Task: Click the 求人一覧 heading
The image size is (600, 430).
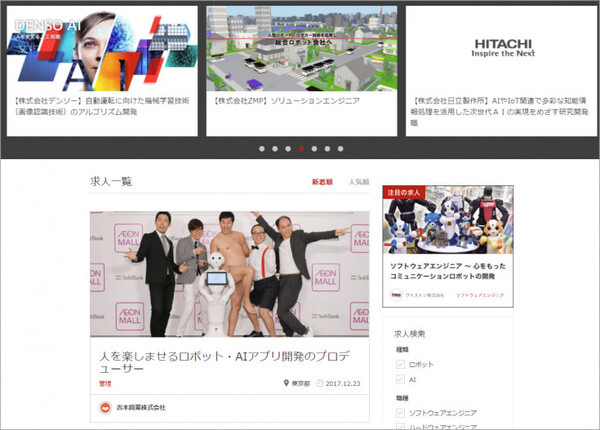Action: tap(111, 181)
